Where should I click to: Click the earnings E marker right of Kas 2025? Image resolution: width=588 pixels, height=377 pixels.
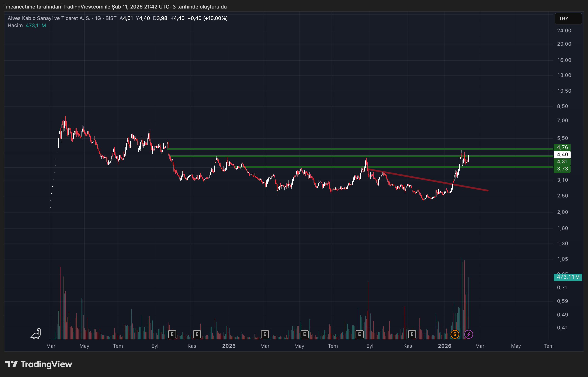412,334
